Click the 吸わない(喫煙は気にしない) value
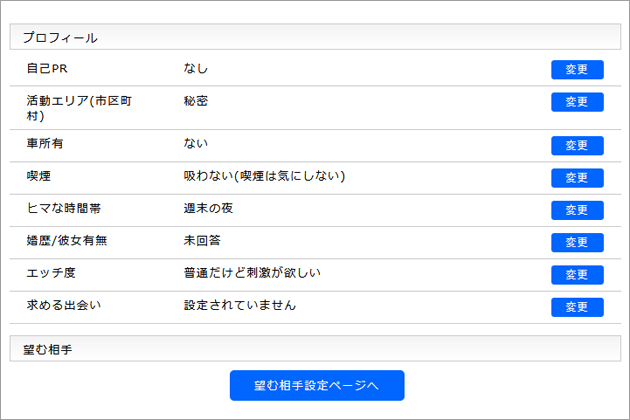Screen dimensions: 630x420 264,177
